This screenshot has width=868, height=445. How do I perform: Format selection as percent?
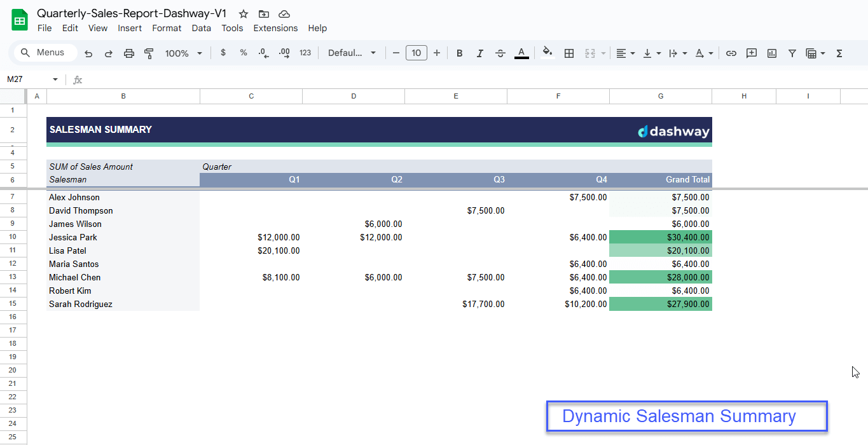(244, 53)
